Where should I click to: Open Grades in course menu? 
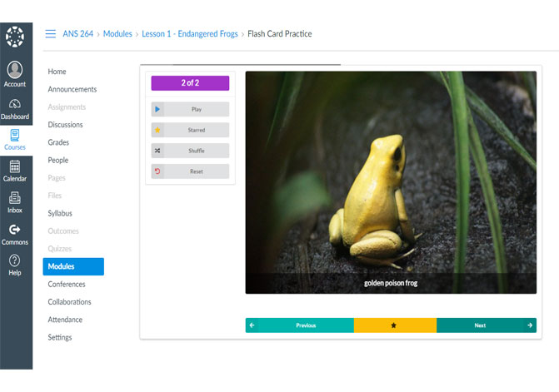[58, 142]
